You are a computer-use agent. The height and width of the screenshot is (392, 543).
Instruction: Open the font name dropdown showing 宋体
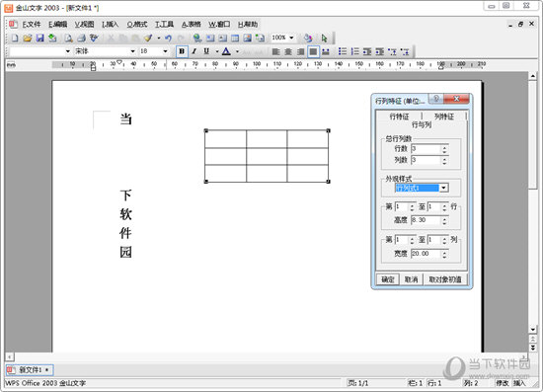[132, 51]
